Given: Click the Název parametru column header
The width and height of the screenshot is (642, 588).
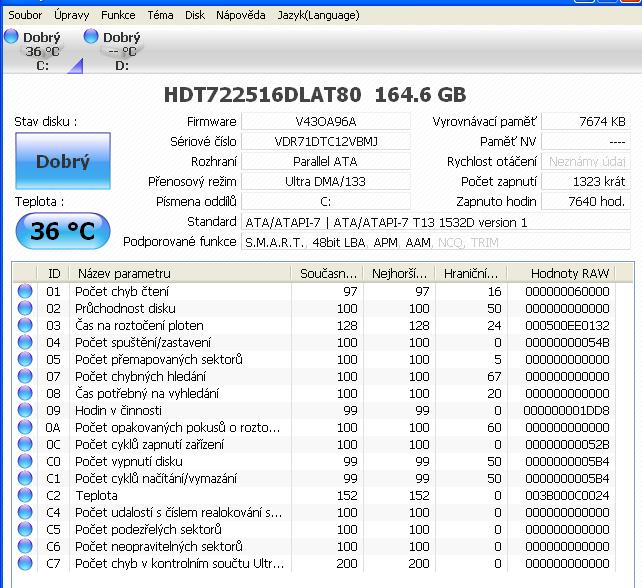Looking at the screenshot, I should tap(180, 274).
